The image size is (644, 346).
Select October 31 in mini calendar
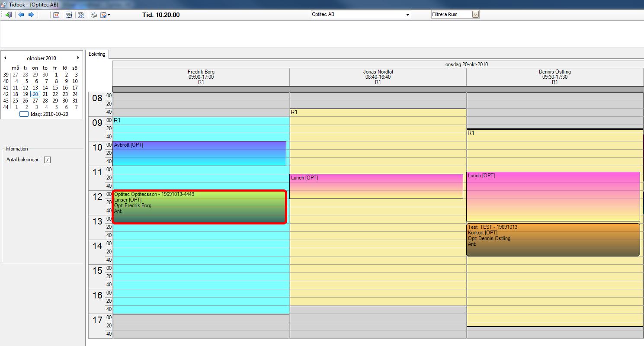click(75, 100)
